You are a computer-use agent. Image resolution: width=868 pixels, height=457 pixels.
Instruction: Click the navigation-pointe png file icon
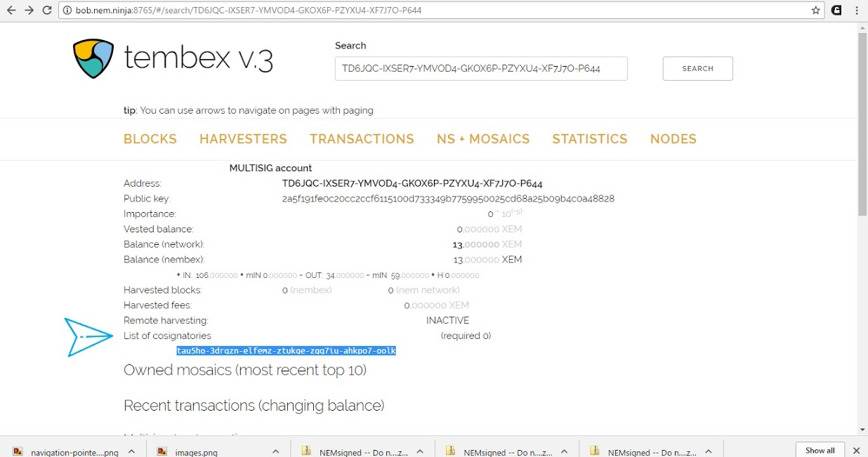pos(18,451)
